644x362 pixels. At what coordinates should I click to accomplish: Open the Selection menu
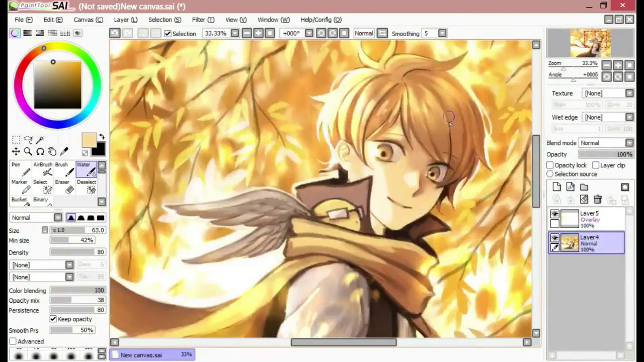click(165, 20)
